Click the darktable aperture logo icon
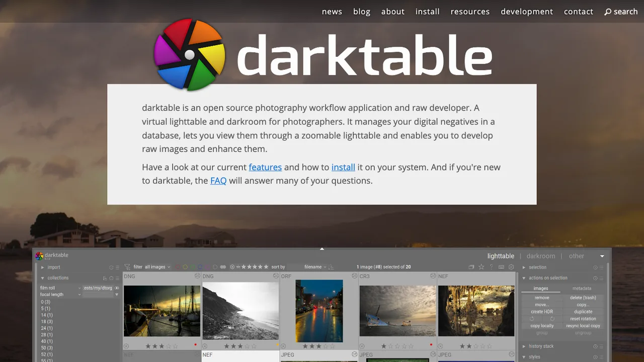The image size is (644, 362). [190, 55]
